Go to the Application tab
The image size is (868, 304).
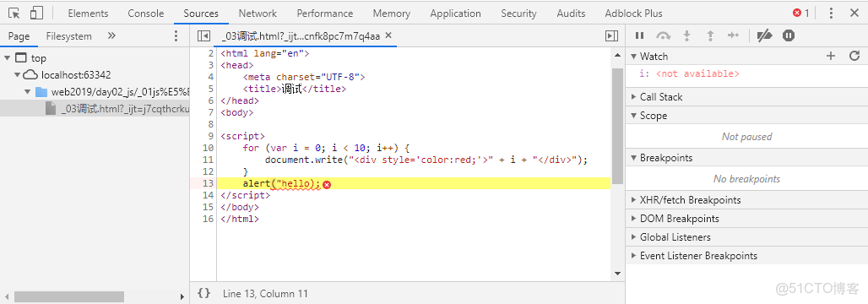pyautogui.click(x=455, y=14)
